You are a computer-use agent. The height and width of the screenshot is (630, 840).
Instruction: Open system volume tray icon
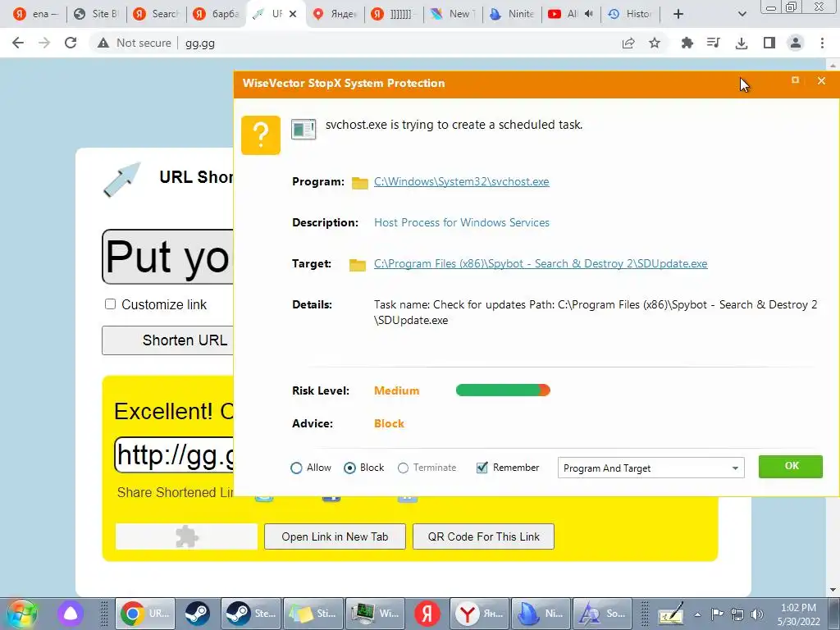[x=757, y=614]
